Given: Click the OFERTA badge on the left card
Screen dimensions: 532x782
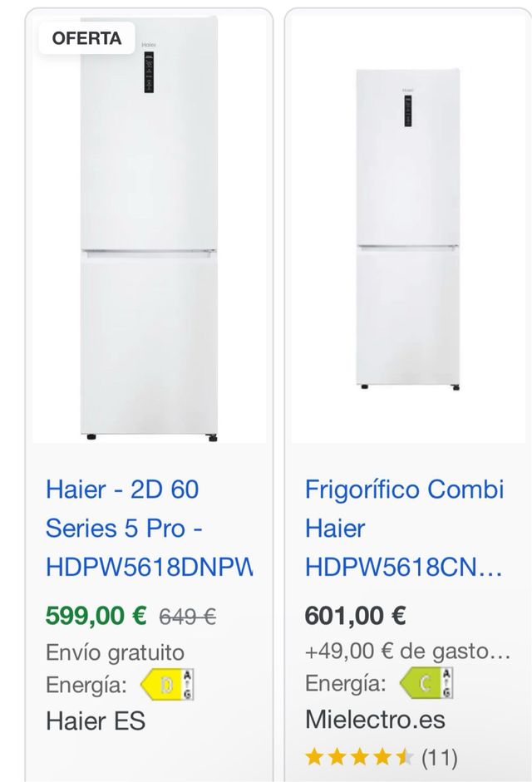Looking at the screenshot, I should [85, 37].
